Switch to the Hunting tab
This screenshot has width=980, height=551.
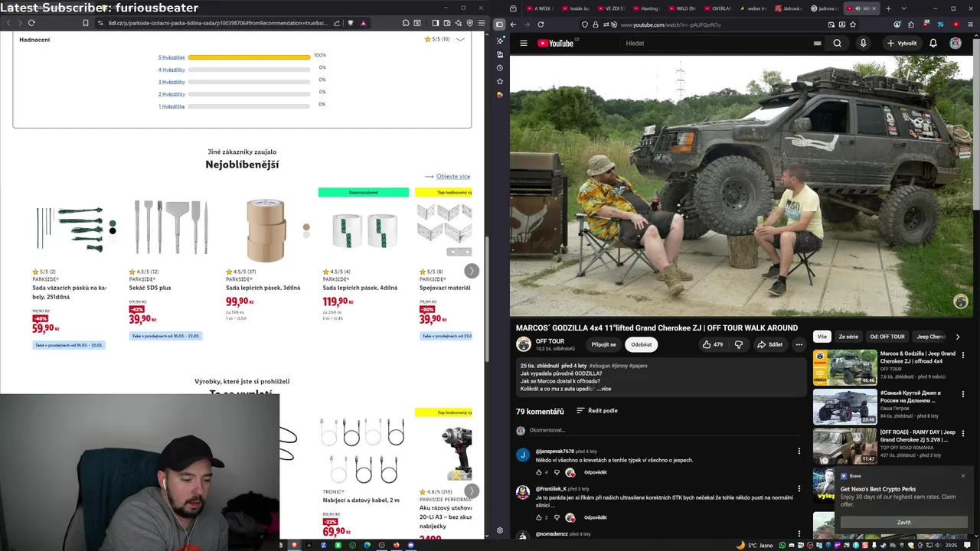pos(646,8)
